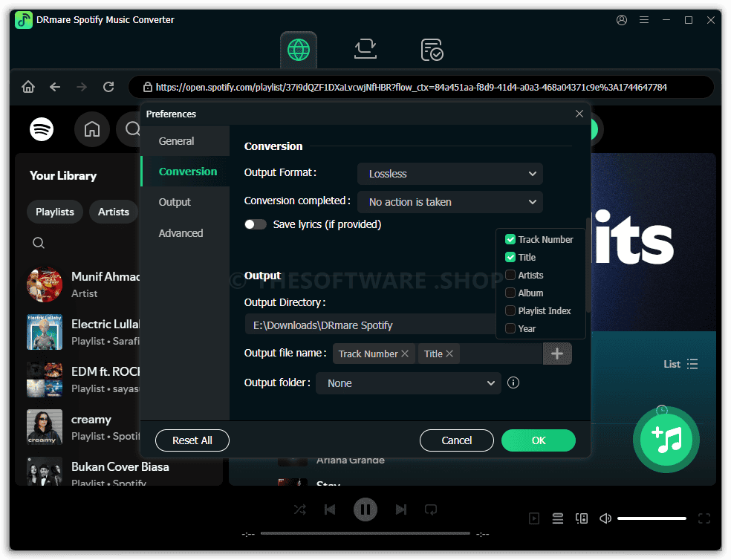The height and width of the screenshot is (560, 731).
Task: Select the Output preferences tab
Action: pos(185,202)
